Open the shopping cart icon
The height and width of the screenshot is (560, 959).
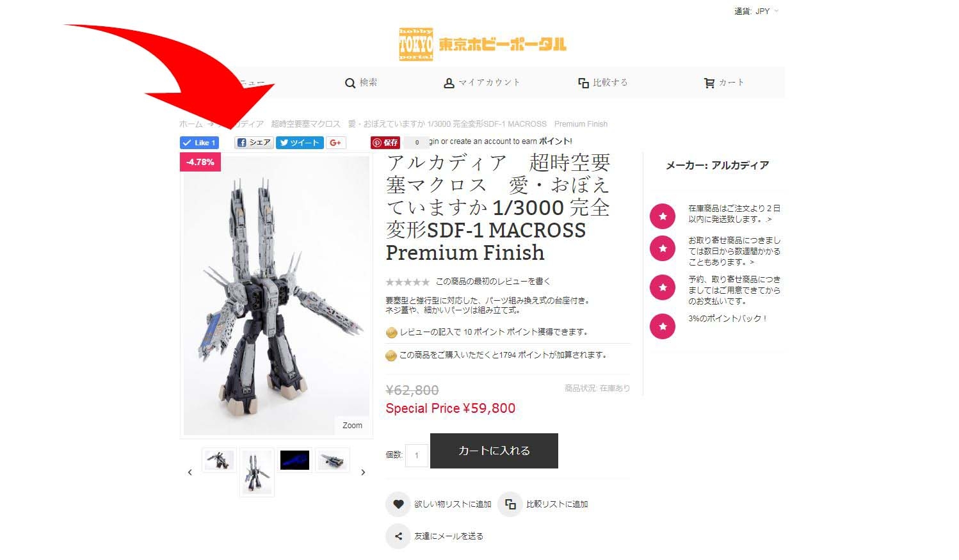point(709,83)
